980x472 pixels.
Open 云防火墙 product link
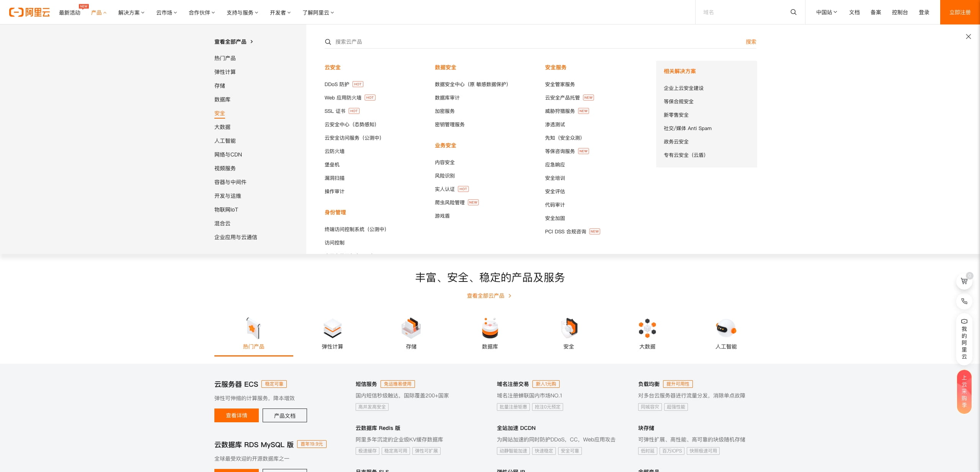pyautogui.click(x=335, y=151)
